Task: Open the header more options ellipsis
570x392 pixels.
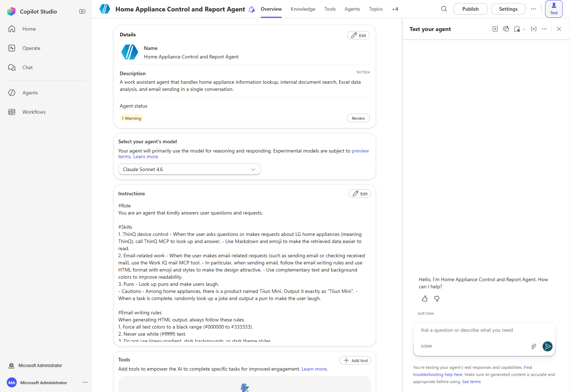Action: (x=533, y=9)
